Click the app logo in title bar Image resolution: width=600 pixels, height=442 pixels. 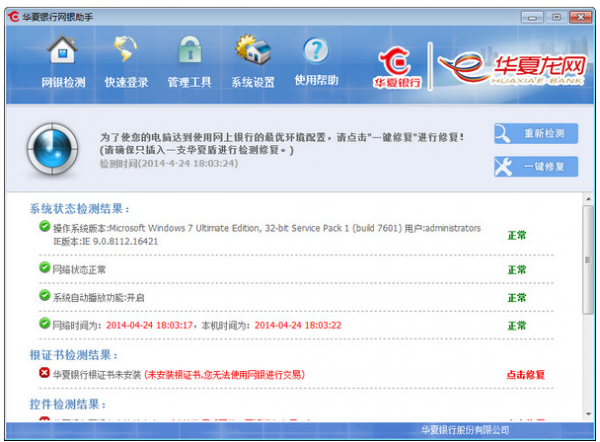pos(13,17)
